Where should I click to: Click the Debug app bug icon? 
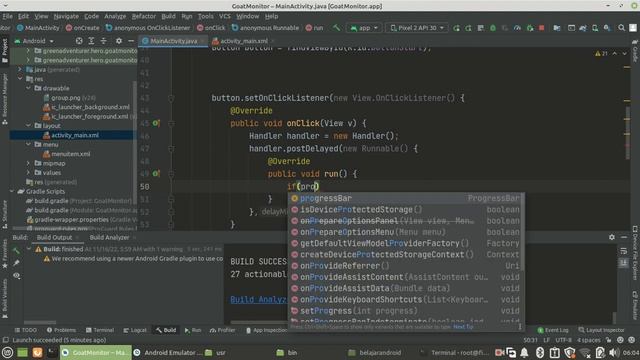pos(493,28)
